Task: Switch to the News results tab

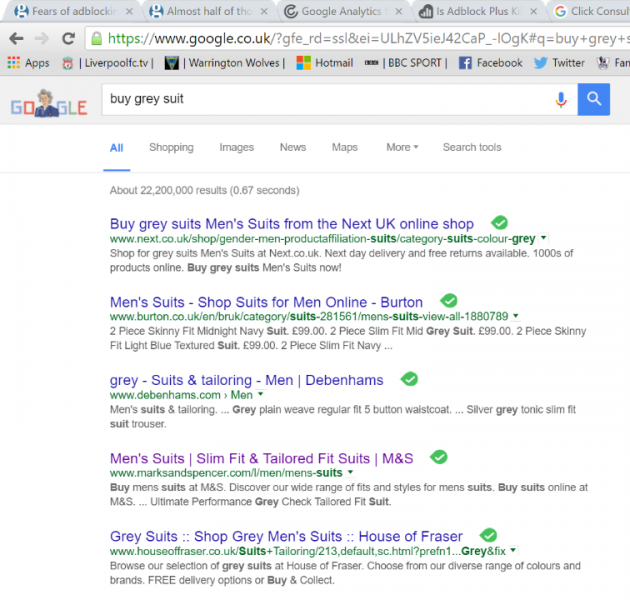Action: click(293, 147)
